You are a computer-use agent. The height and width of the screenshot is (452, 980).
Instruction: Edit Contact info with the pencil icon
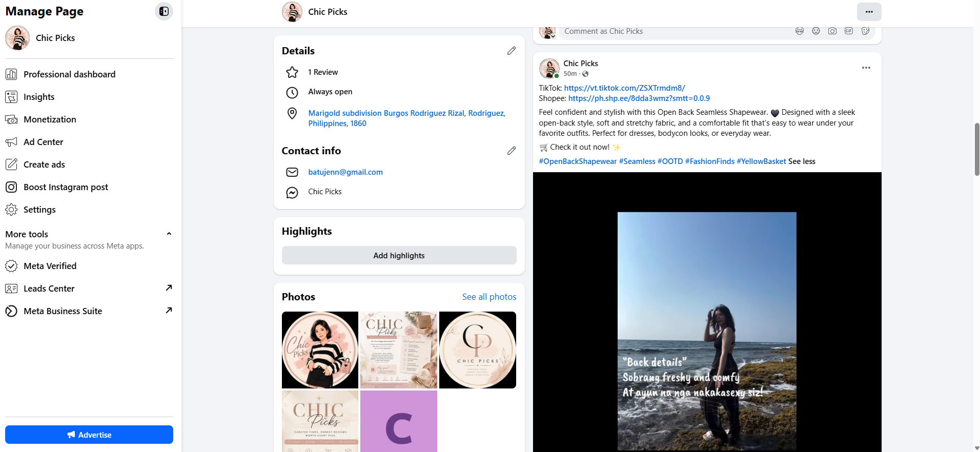click(x=512, y=151)
